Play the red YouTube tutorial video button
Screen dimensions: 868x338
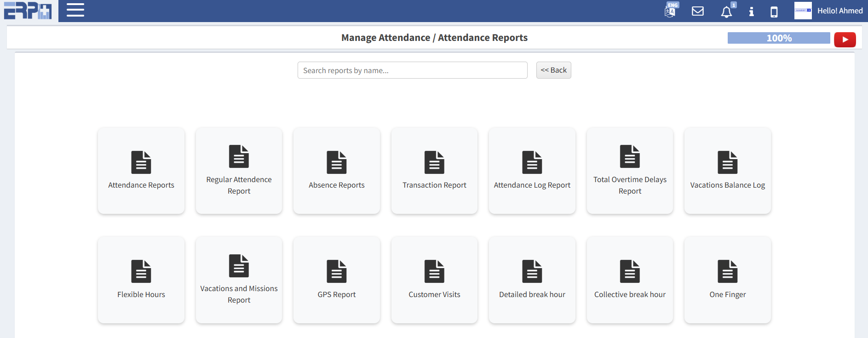click(x=845, y=40)
